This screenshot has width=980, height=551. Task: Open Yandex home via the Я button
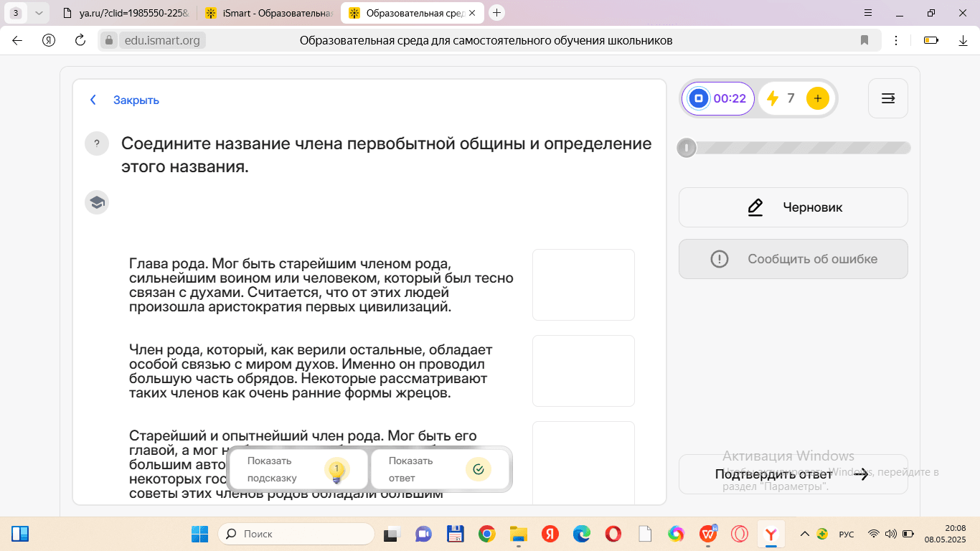tap(49, 40)
